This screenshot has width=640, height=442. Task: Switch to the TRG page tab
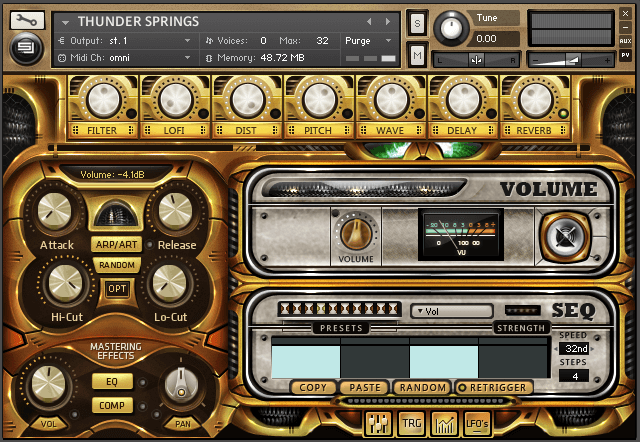pos(411,424)
